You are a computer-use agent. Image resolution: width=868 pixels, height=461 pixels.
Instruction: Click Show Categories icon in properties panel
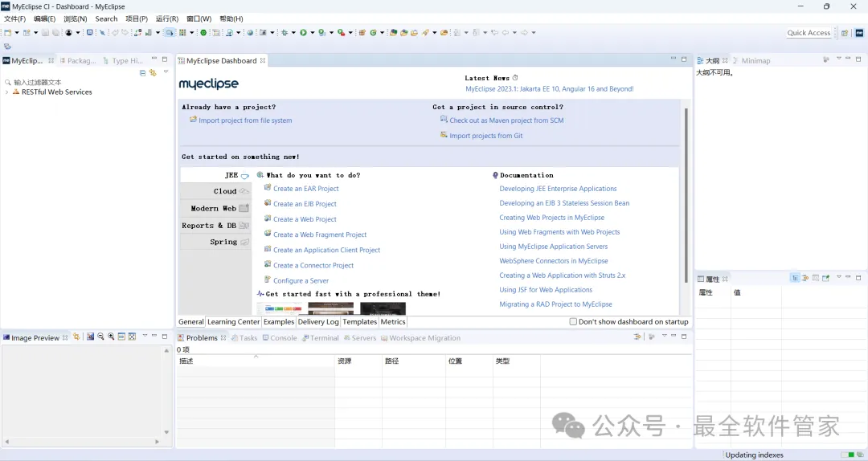795,278
